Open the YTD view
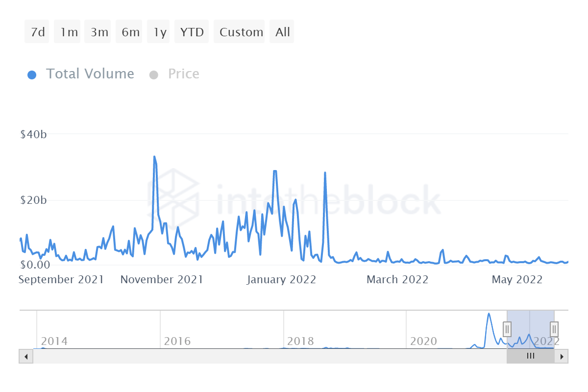 tap(191, 31)
